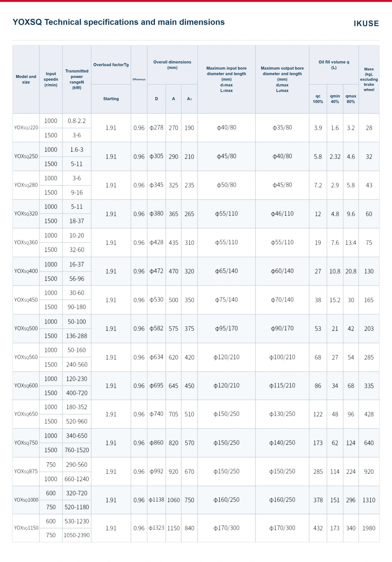Image resolution: width=392 pixels, height=562 pixels.
Task: Click the ф1323 diameter value
Action: coord(157,528)
